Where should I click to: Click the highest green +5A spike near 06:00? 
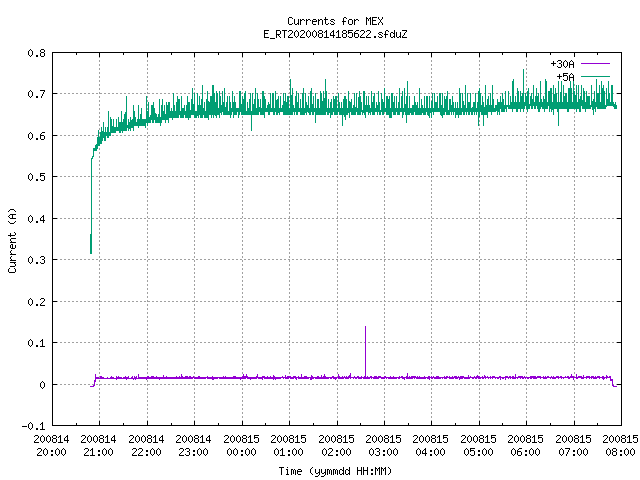tap(524, 70)
